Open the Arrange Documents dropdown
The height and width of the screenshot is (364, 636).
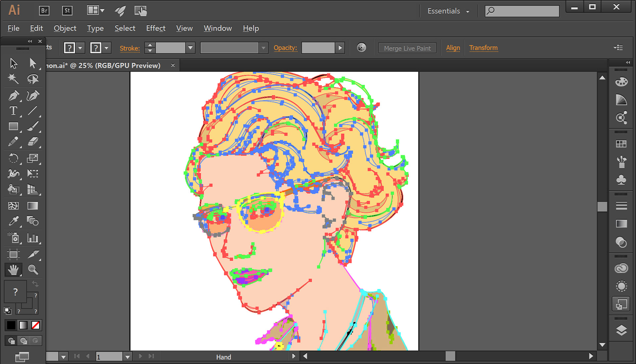(x=96, y=10)
